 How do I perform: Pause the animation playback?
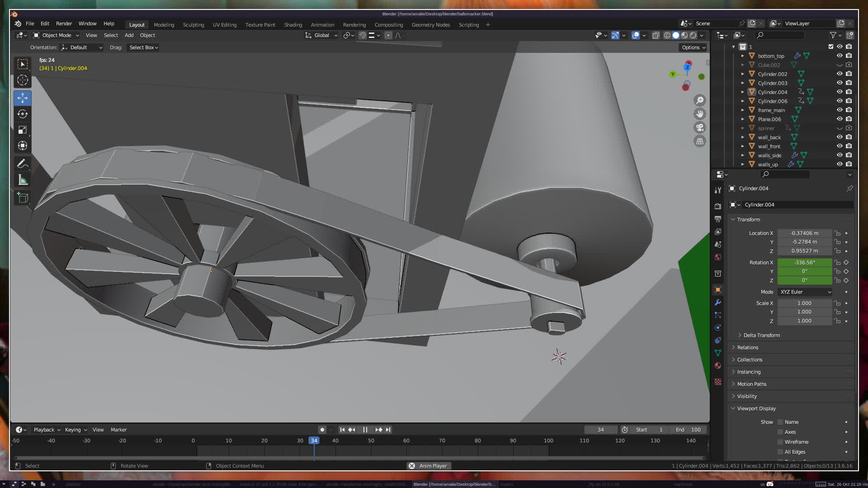pyautogui.click(x=365, y=430)
